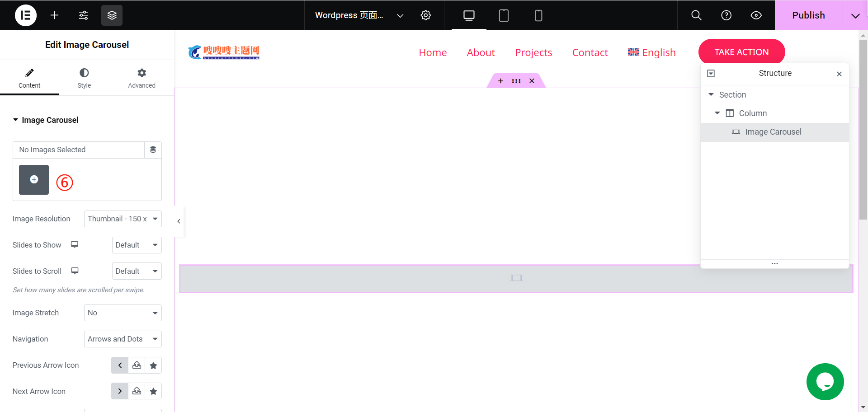
Task: Collapse the editor panel with arrow handle
Action: pyautogui.click(x=179, y=221)
